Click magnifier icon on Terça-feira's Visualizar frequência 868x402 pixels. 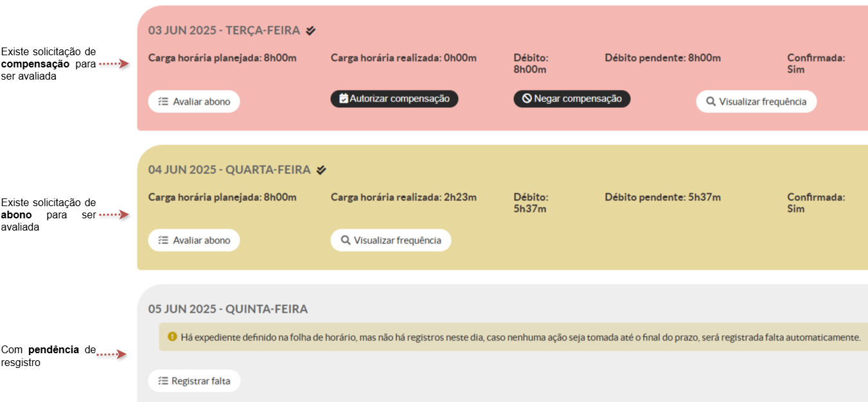tap(711, 101)
